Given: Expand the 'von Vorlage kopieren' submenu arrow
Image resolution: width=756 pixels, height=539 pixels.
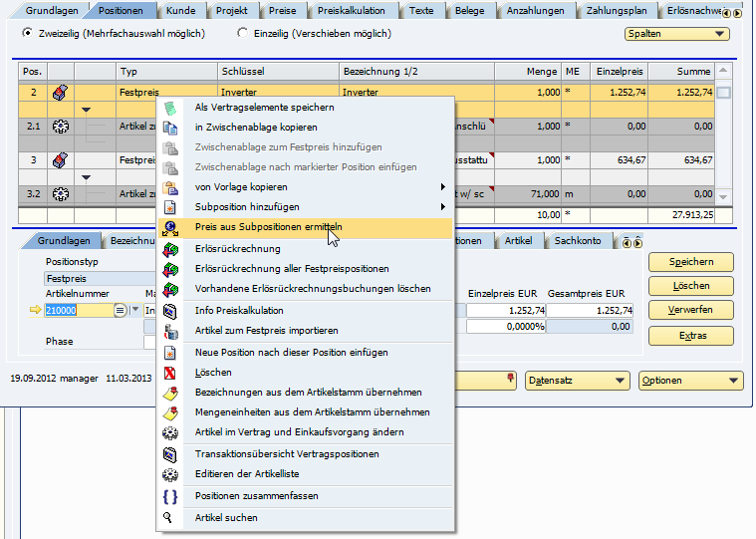Looking at the screenshot, I should (x=442, y=187).
